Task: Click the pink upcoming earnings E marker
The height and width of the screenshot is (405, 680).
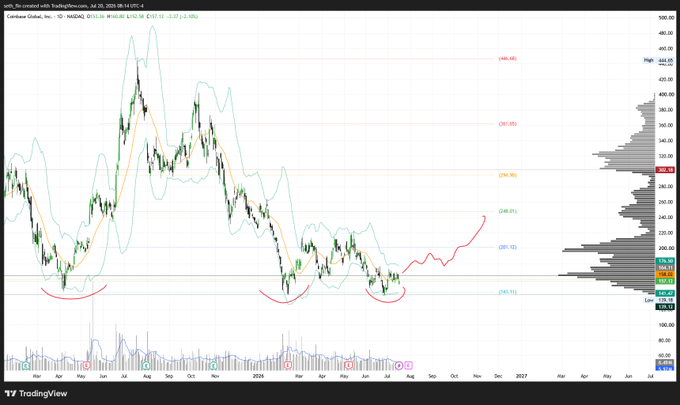Action: [409, 366]
